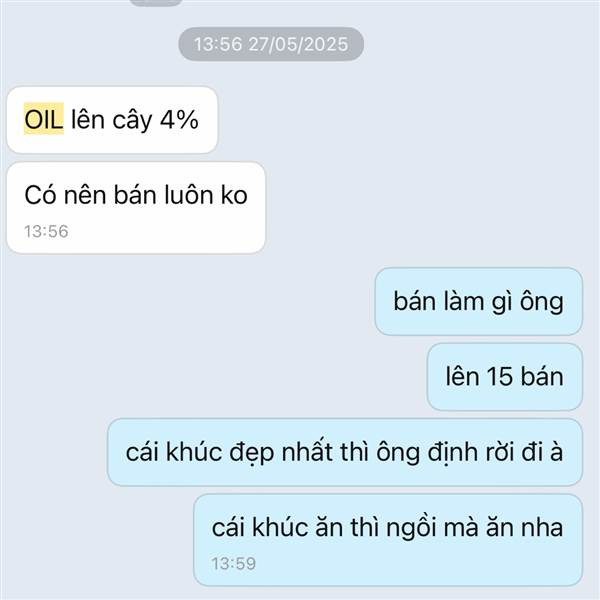The width and height of the screenshot is (600, 600).
Task: Select the 'cái khúc ăn thì ngồi mà ăn nha' bubble
Action: (388, 540)
